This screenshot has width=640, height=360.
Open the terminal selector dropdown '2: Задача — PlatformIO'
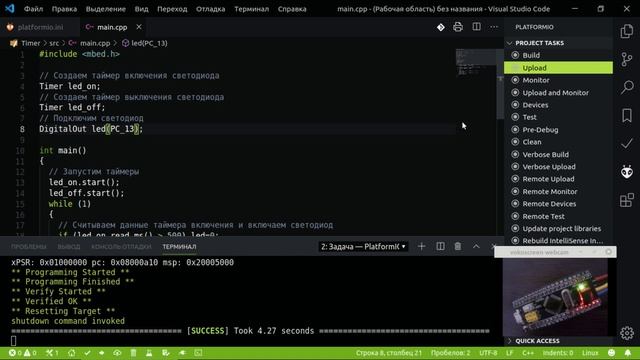tap(363, 247)
